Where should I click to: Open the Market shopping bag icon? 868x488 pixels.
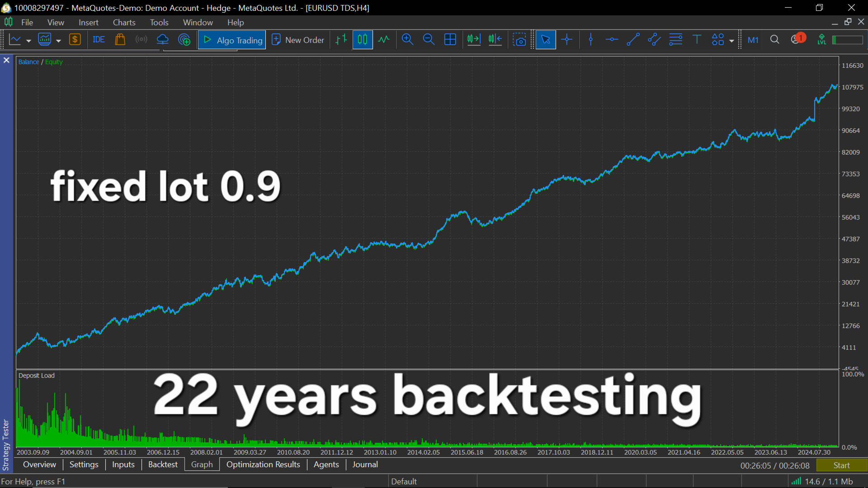click(x=120, y=40)
